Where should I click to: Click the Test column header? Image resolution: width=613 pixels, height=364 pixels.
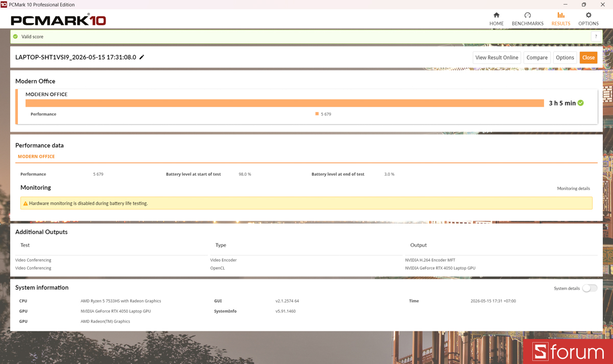(x=25, y=245)
